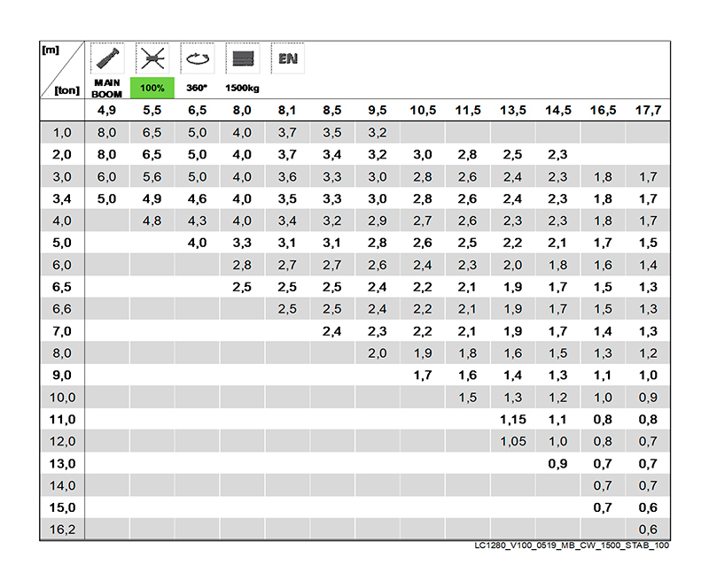This screenshot has width=709, height=588.
Task: Click the EN standard icon
Action: (287, 59)
